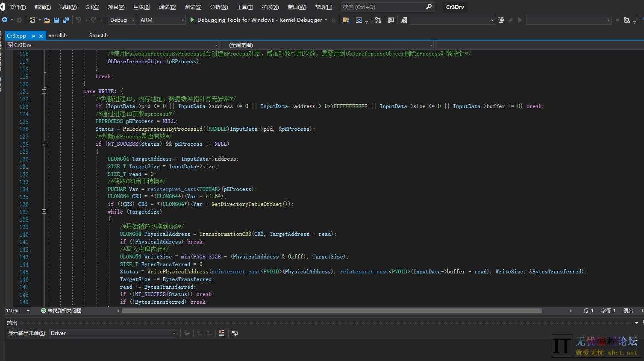Click the Navigate Backward arrow icon
This screenshot has width=644, height=361.
point(5,20)
